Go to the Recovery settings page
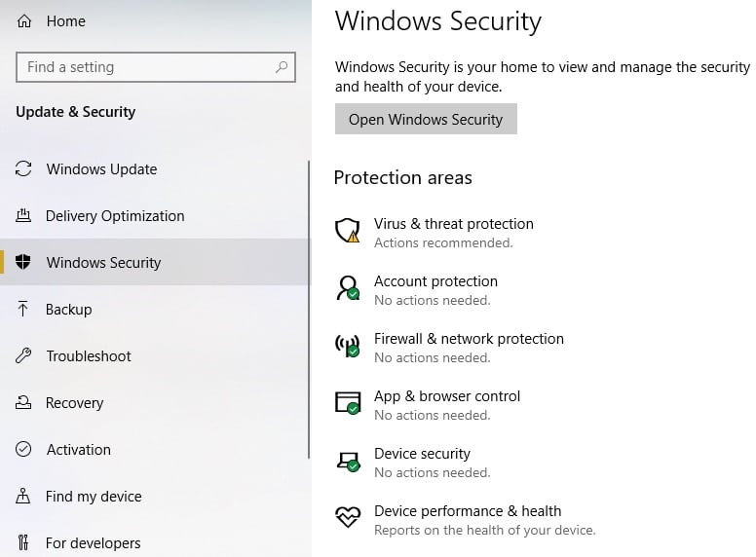 coord(74,403)
